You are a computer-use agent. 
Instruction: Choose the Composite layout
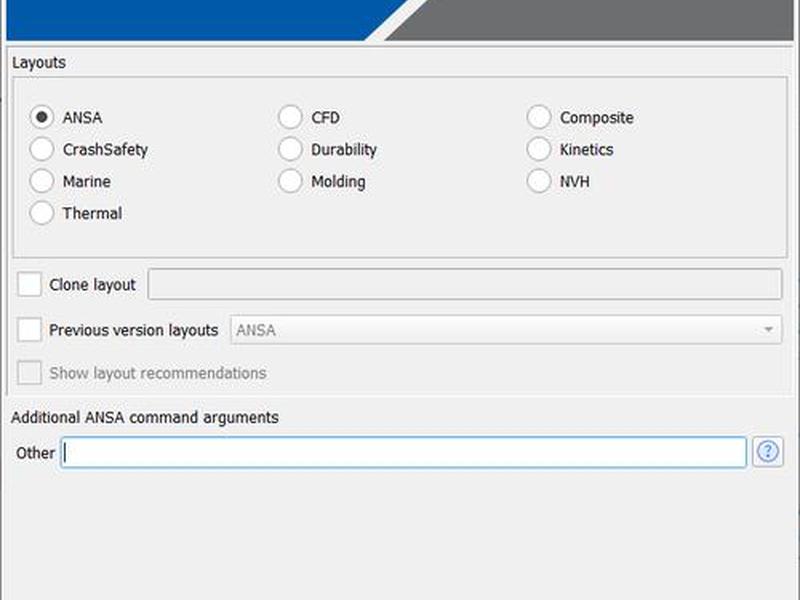click(x=539, y=117)
